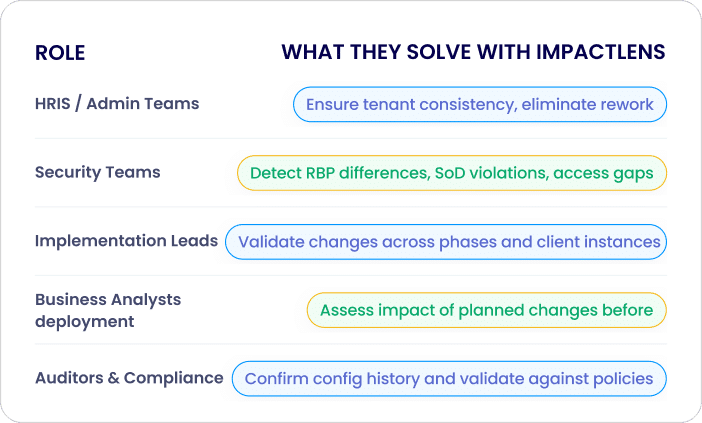Click 'access gaps' text in Security pill
Viewport: 702px width, 423px height.
(x=604, y=174)
